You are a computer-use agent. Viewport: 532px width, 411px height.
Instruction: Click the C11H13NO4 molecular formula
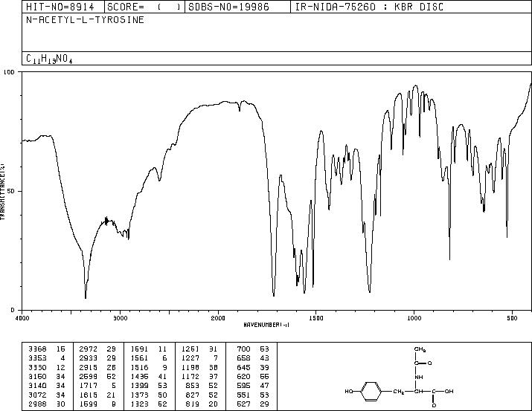click(x=49, y=59)
